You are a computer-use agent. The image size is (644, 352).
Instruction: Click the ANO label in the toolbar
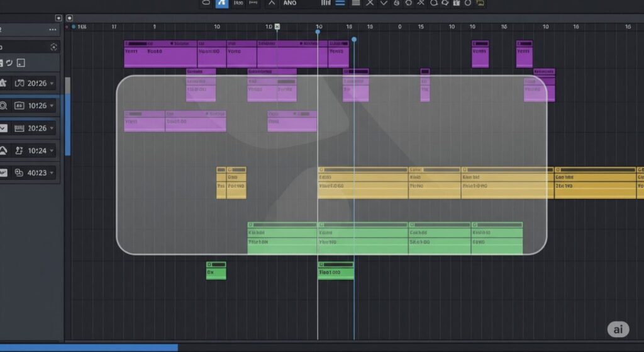tap(289, 3)
